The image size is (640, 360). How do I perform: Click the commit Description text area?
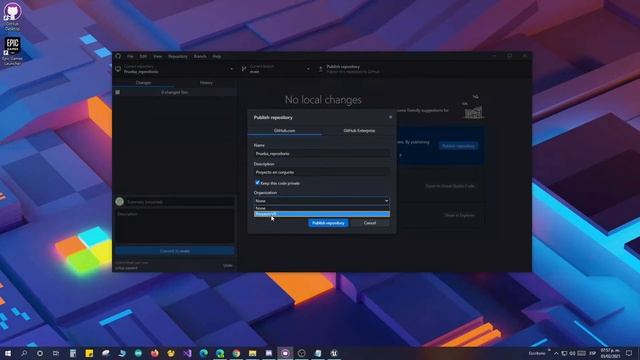pyautogui.click(x=175, y=227)
